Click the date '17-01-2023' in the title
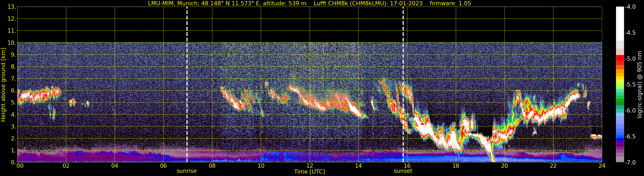The width and height of the screenshot is (644, 176). click(x=406, y=3)
